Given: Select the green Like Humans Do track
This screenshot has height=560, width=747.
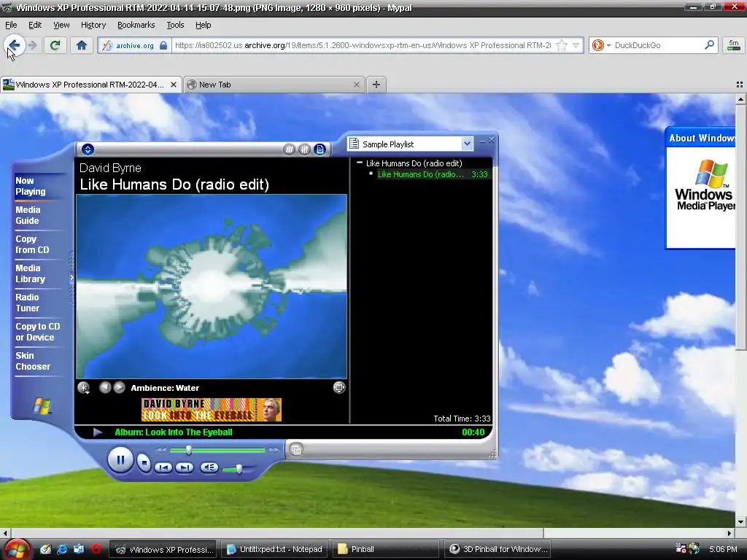Looking at the screenshot, I should (433, 174).
